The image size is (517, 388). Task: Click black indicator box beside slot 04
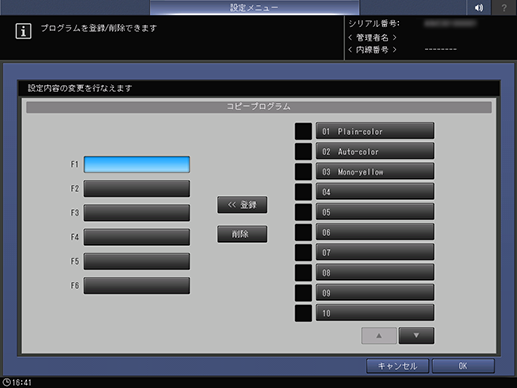point(303,192)
